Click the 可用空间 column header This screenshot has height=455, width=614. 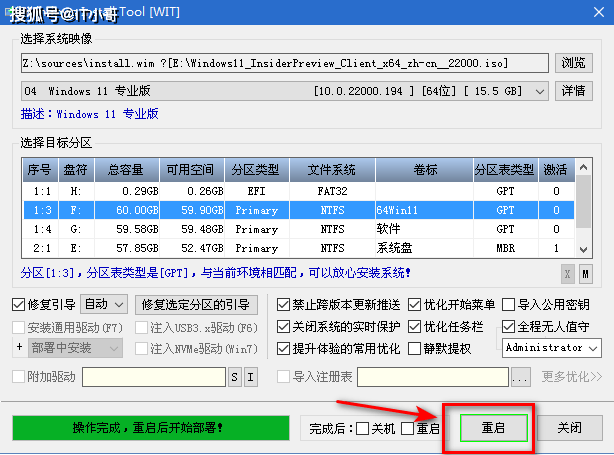point(192,170)
